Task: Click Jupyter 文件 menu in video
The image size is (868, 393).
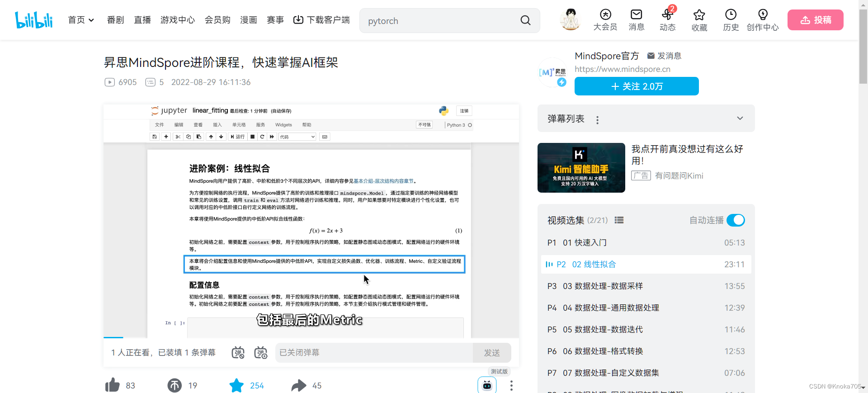Action: pyautogui.click(x=160, y=125)
